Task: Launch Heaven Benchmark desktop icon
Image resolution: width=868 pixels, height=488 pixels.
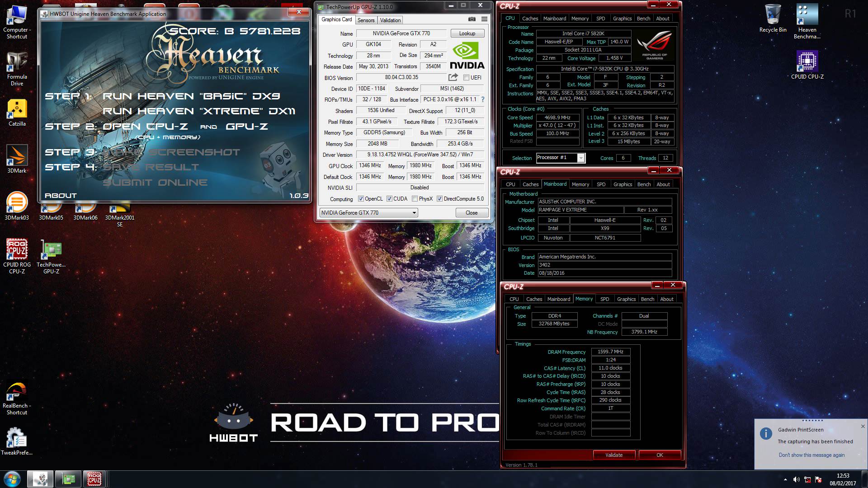Action: click(807, 22)
